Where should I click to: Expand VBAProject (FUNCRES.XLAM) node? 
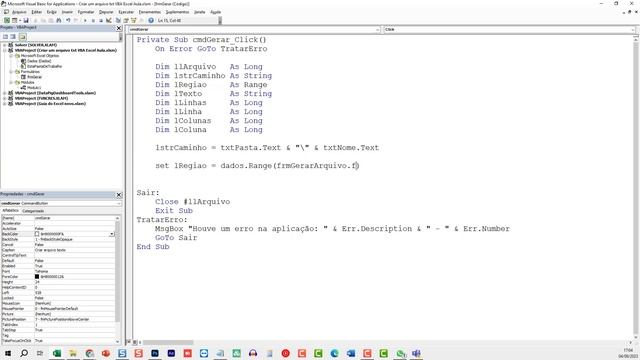coord(4,98)
